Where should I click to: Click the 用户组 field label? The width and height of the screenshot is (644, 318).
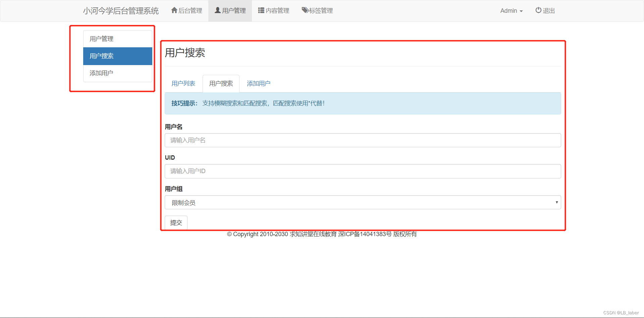174,189
